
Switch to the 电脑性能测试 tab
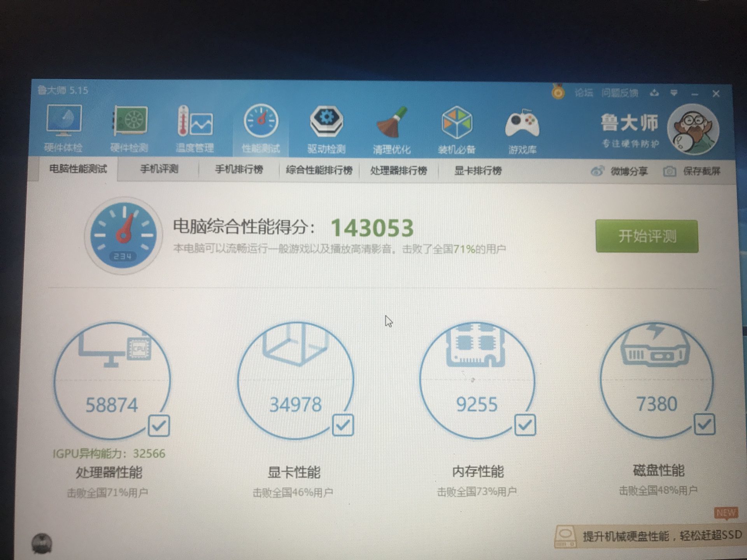(78, 169)
